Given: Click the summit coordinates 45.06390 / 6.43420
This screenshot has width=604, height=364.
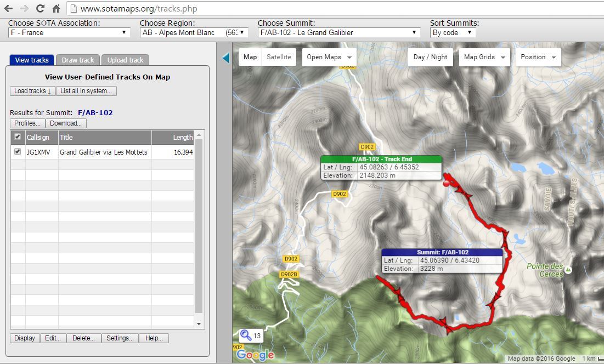Looking at the screenshot, I should 449,260.
